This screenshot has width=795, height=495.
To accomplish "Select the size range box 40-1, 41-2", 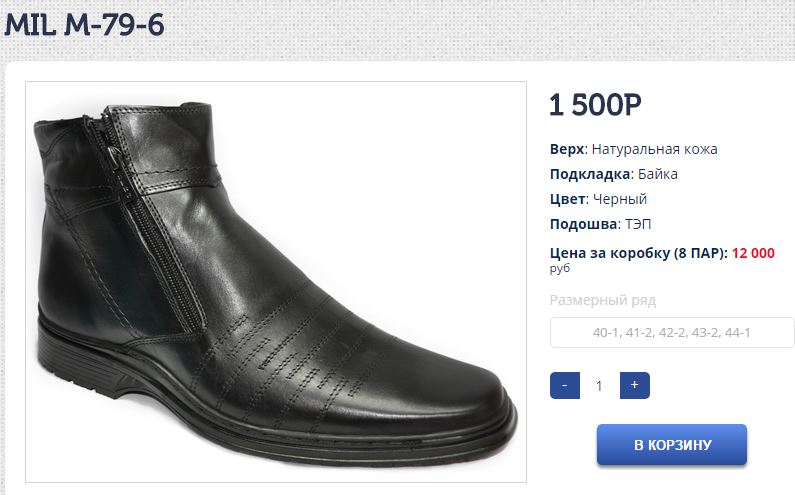I will pyautogui.click(x=672, y=333).
